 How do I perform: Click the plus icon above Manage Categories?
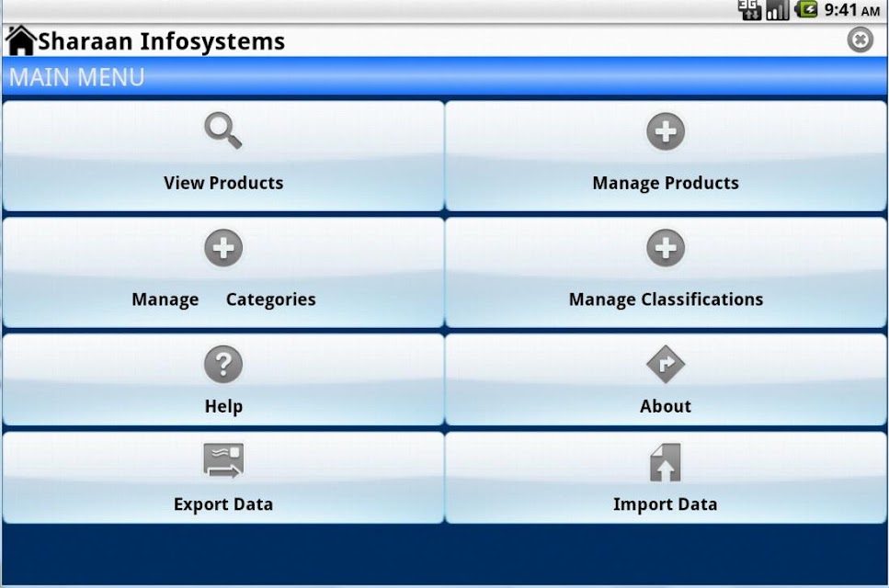[223, 247]
